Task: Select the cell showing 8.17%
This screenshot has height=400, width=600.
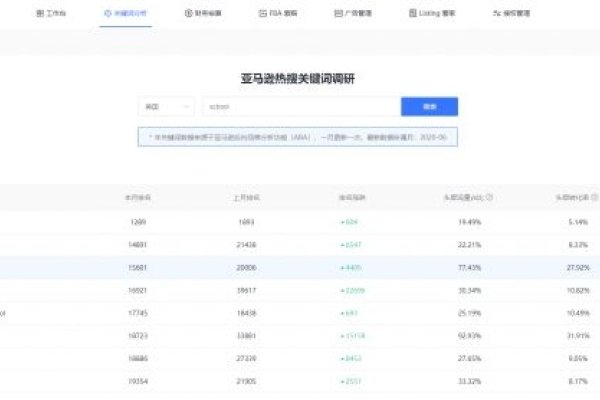Action: click(578, 381)
